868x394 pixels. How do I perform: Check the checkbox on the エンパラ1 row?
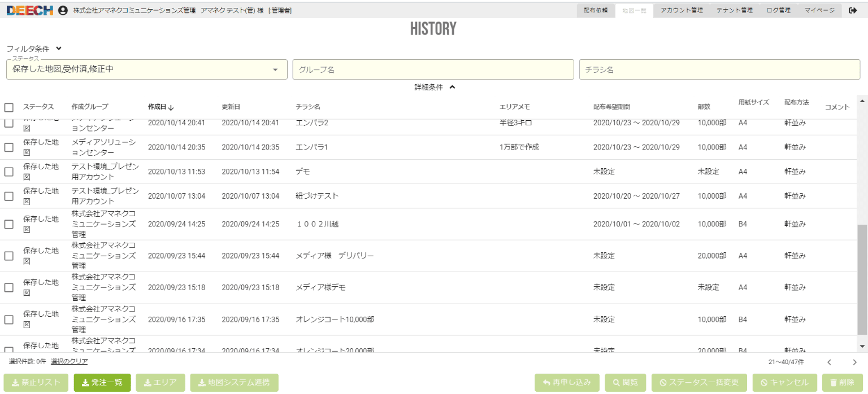(x=8, y=147)
